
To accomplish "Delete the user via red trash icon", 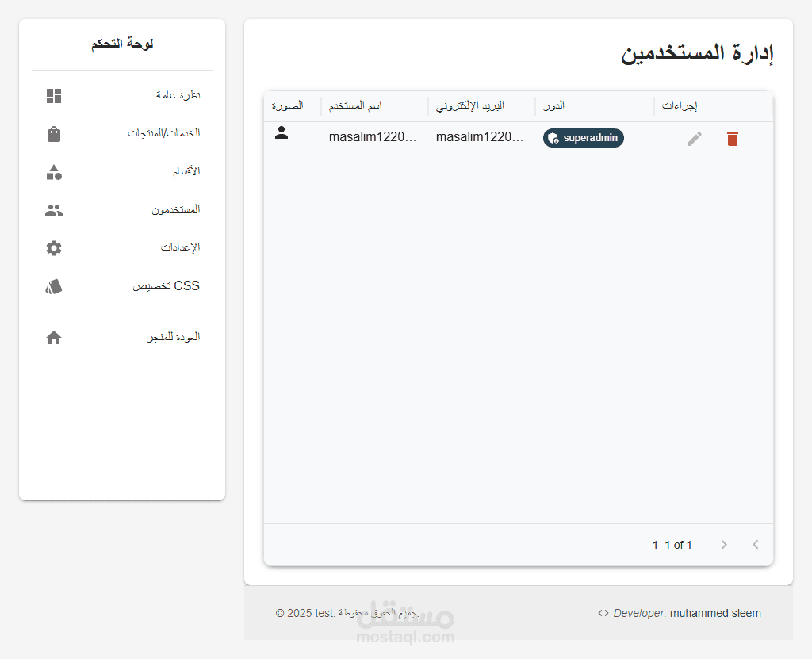I will 732,138.
